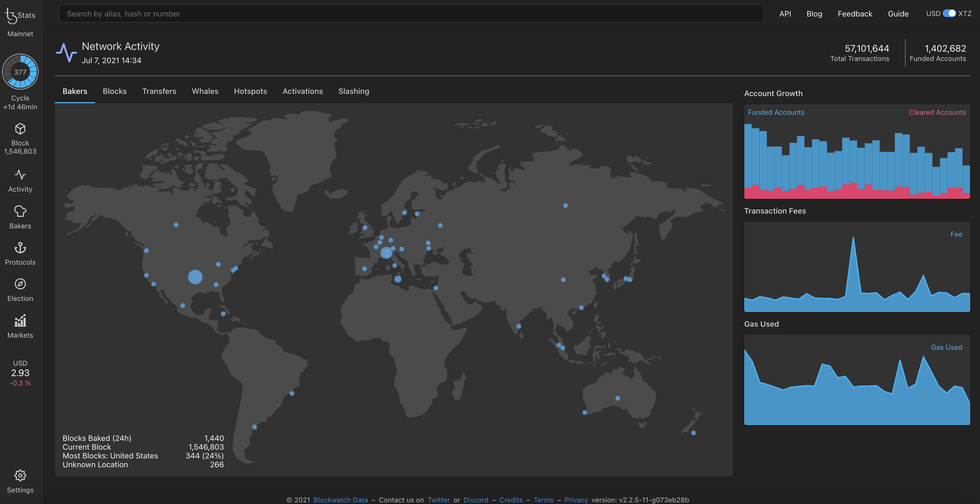This screenshot has height=504, width=980.
Task: Click the Mainnet label under the logo
Action: pos(20,33)
